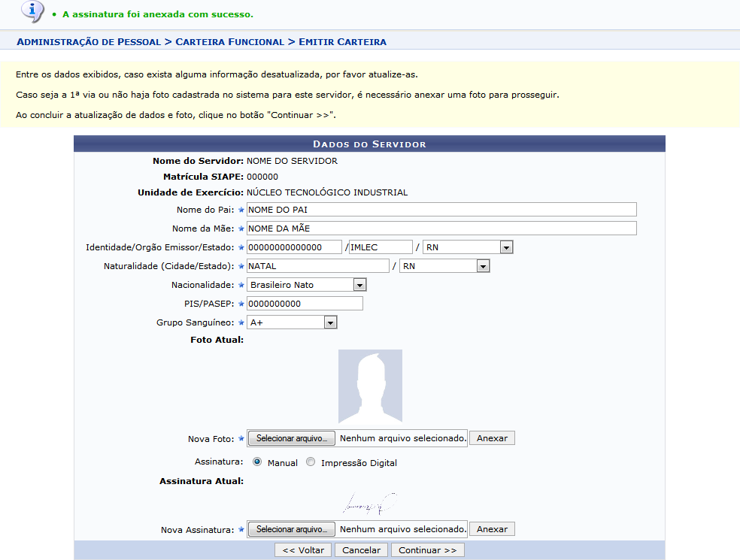
Task: Click the Nome do Pai text field
Action: tap(441, 210)
